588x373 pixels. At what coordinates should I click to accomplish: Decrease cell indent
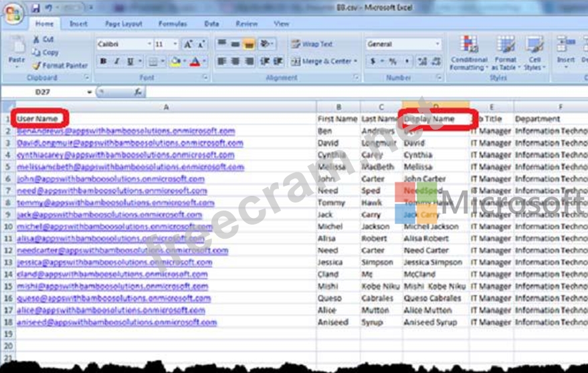click(x=264, y=61)
